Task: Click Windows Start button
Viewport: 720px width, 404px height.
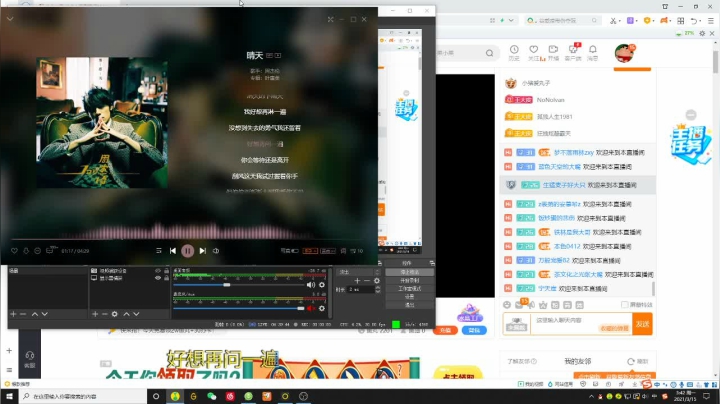Action: pos(9,396)
